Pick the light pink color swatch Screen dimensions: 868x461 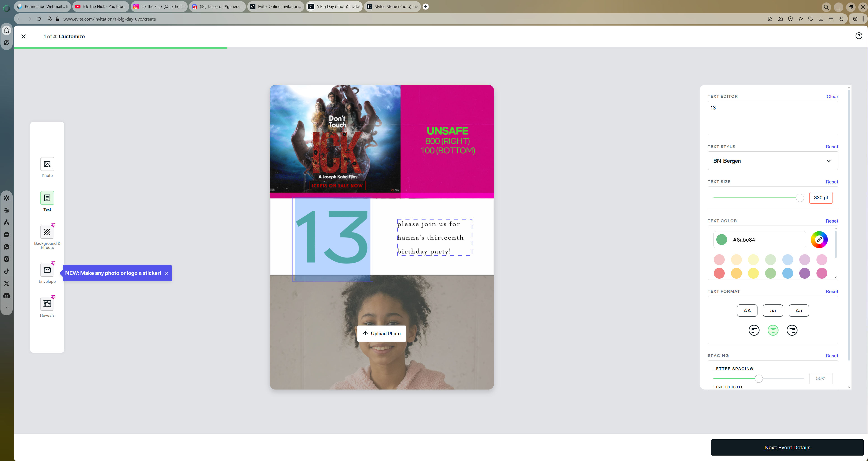click(719, 260)
